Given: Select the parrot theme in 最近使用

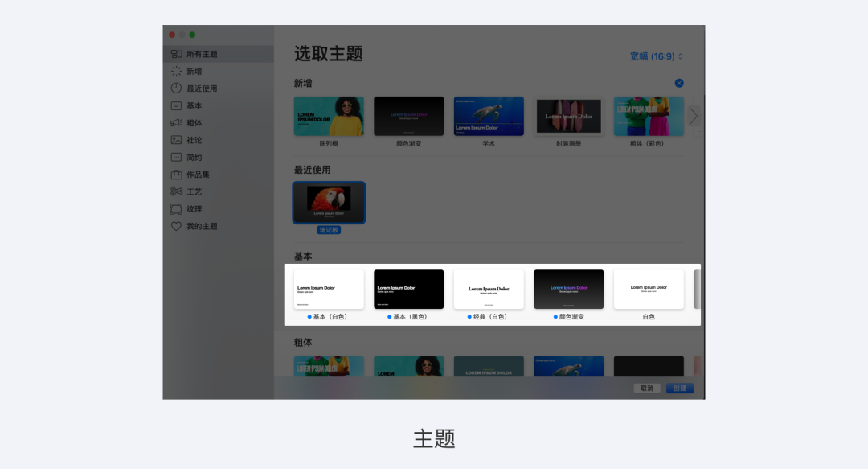Looking at the screenshot, I should [x=329, y=203].
